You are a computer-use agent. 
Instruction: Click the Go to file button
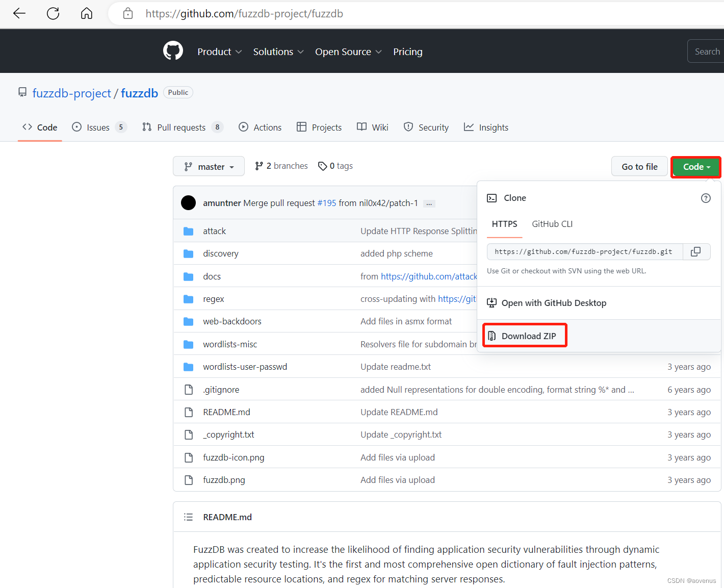[639, 166]
